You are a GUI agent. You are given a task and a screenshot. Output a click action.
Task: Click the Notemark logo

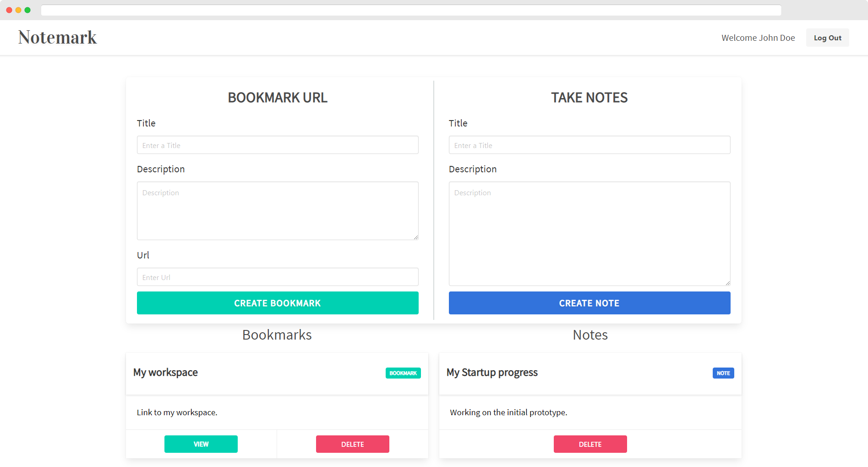tap(57, 38)
